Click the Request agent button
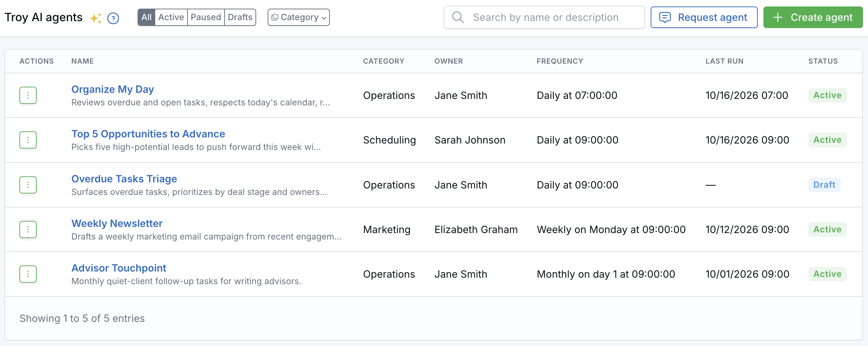 [704, 17]
